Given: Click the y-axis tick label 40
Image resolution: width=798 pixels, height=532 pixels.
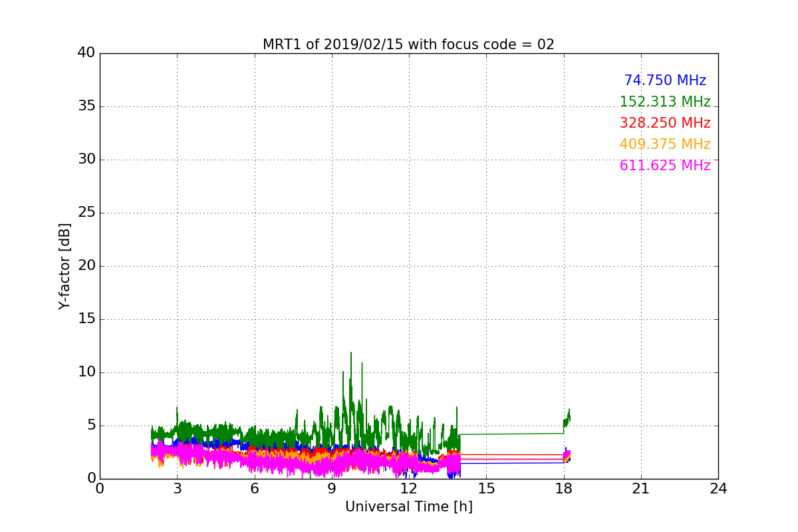Looking at the screenshot, I should point(86,53).
